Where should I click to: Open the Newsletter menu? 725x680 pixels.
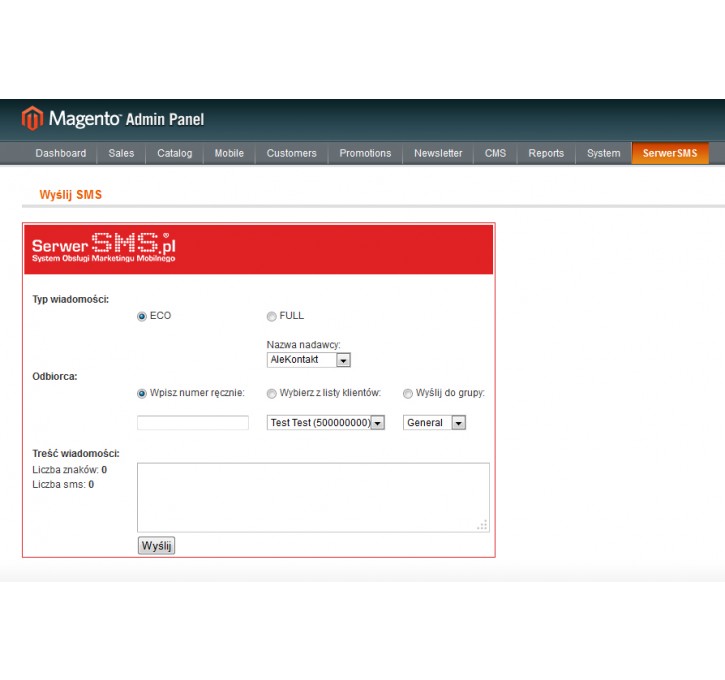[x=438, y=153]
